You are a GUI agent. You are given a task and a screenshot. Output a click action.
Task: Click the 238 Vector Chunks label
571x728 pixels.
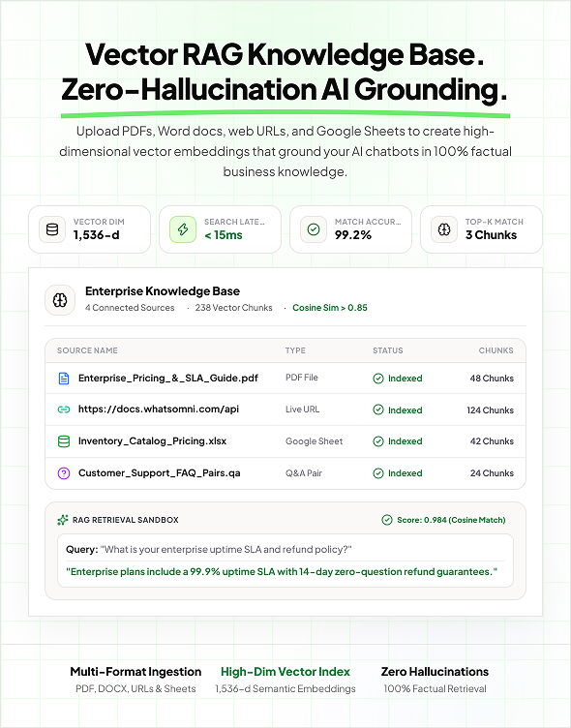(x=233, y=307)
